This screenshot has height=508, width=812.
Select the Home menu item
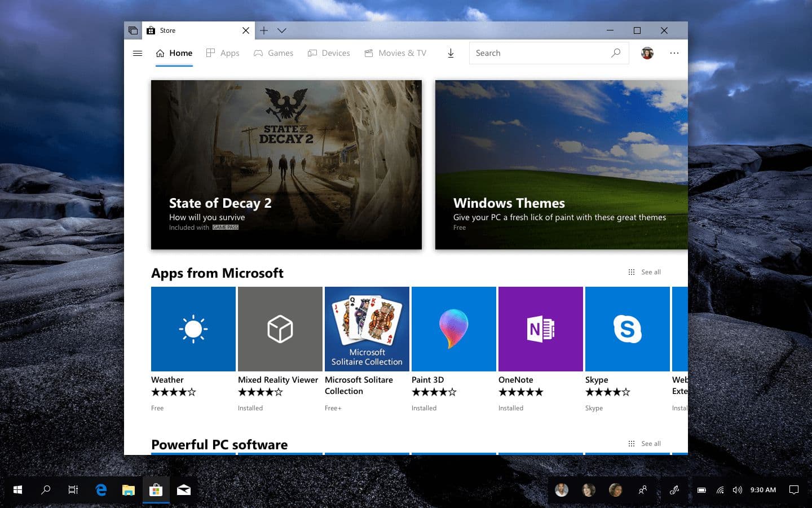[174, 52]
